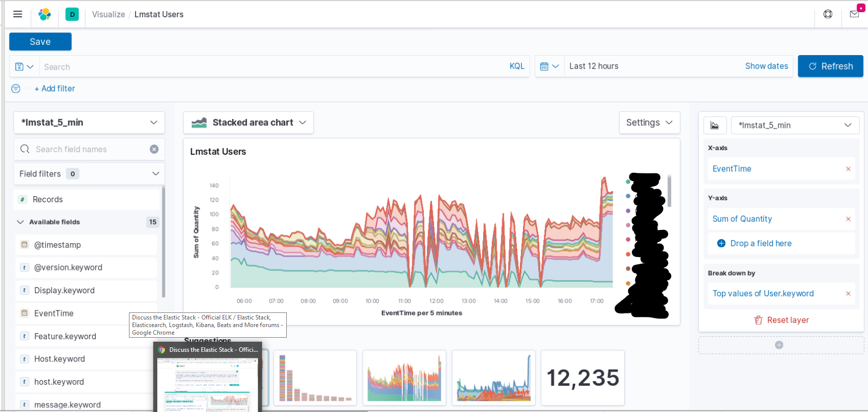This screenshot has width=868, height=412.
Task: Open the filter options circle icon
Action: tap(16, 88)
